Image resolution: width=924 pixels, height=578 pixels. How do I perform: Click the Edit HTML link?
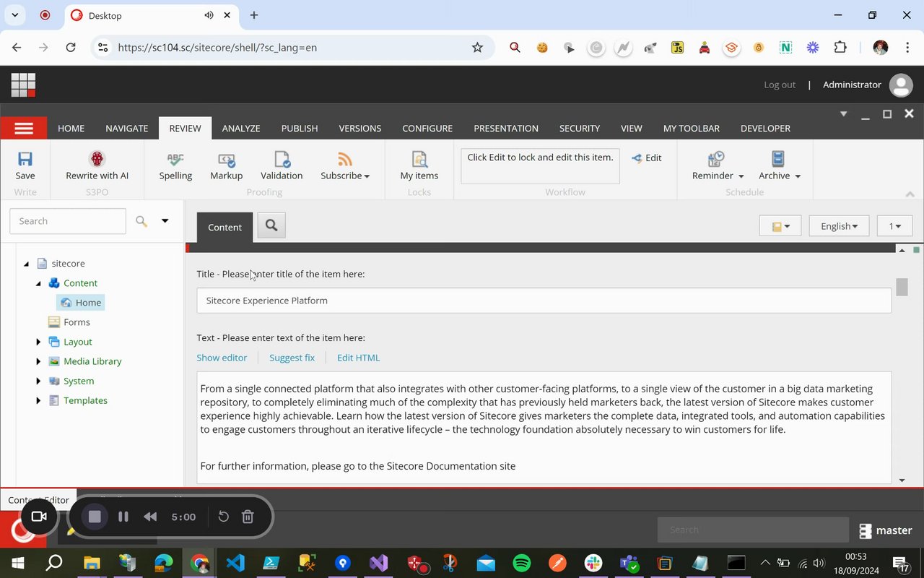(358, 358)
